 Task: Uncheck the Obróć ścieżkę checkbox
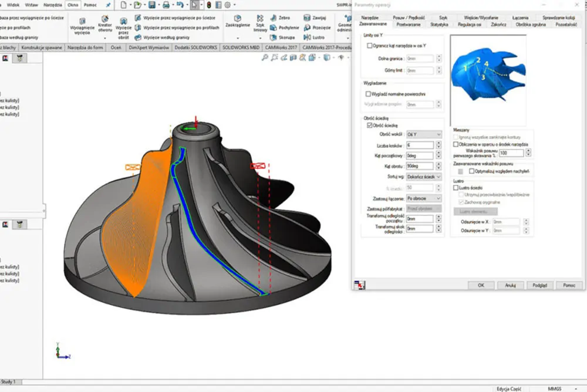[370, 125]
